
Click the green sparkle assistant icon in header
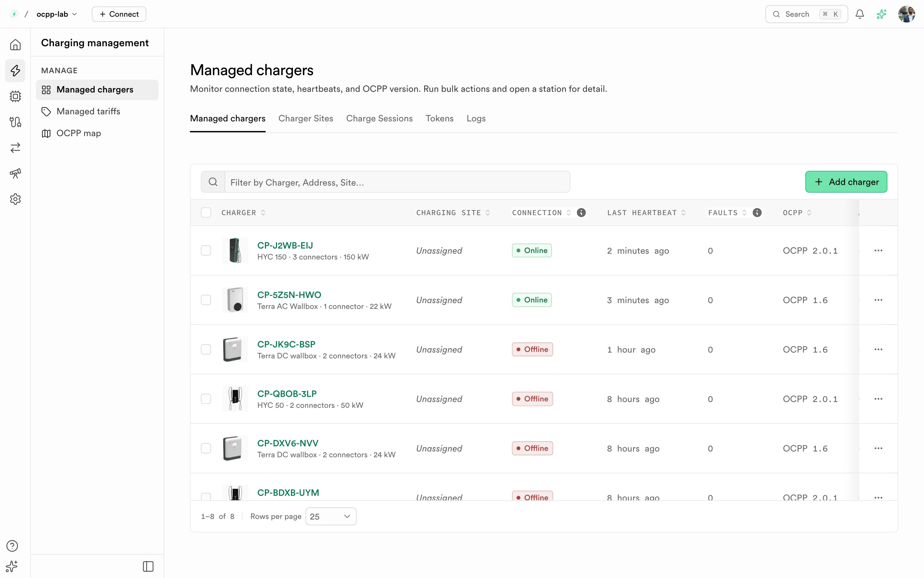[881, 14]
